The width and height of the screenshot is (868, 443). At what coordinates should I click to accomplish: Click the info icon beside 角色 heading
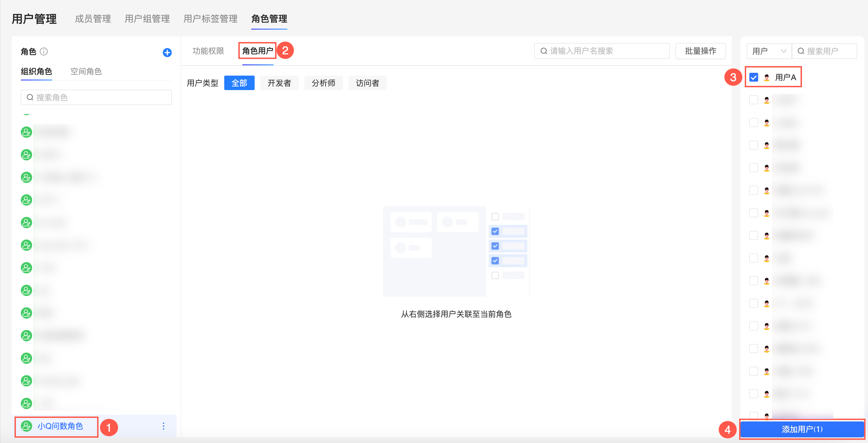[x=44, y=52]
